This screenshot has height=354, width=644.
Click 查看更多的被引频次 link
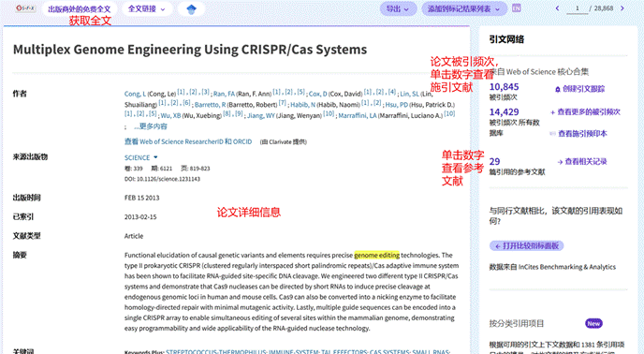(x=585, y=111)
